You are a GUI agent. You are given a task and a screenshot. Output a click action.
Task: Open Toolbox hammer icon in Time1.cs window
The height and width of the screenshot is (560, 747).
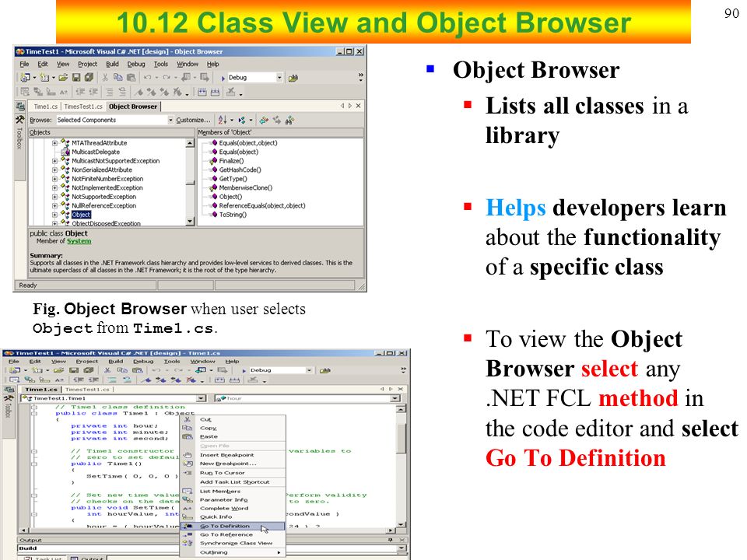[8, 398]
